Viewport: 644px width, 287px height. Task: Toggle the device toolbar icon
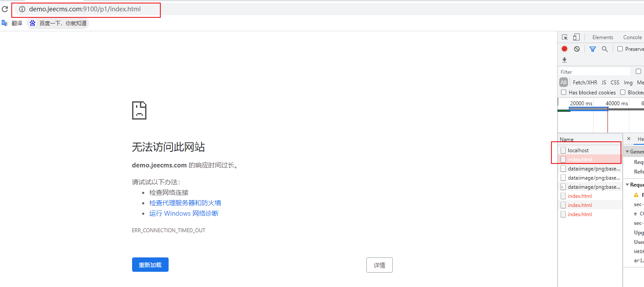[576, 37]
